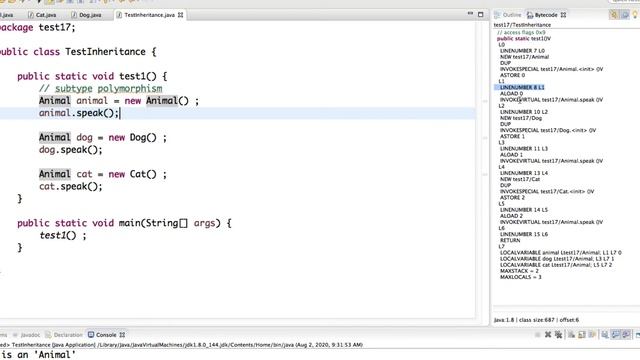Click 'NEW test17/Cat' bytecode line
Image resolution: width=640 pixels, height=360 pixels.
tap(520, 179)
